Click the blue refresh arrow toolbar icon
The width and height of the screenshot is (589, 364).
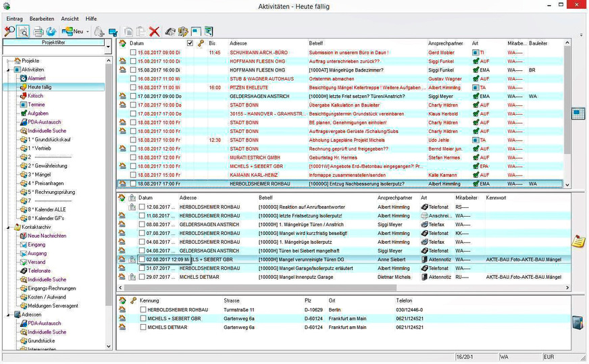point(51,31)
